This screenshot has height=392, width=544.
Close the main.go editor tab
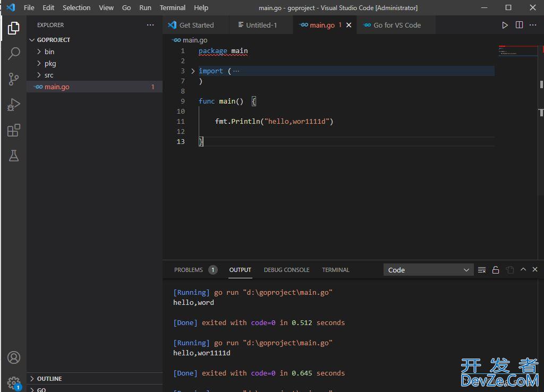click(x=348, y=25)
